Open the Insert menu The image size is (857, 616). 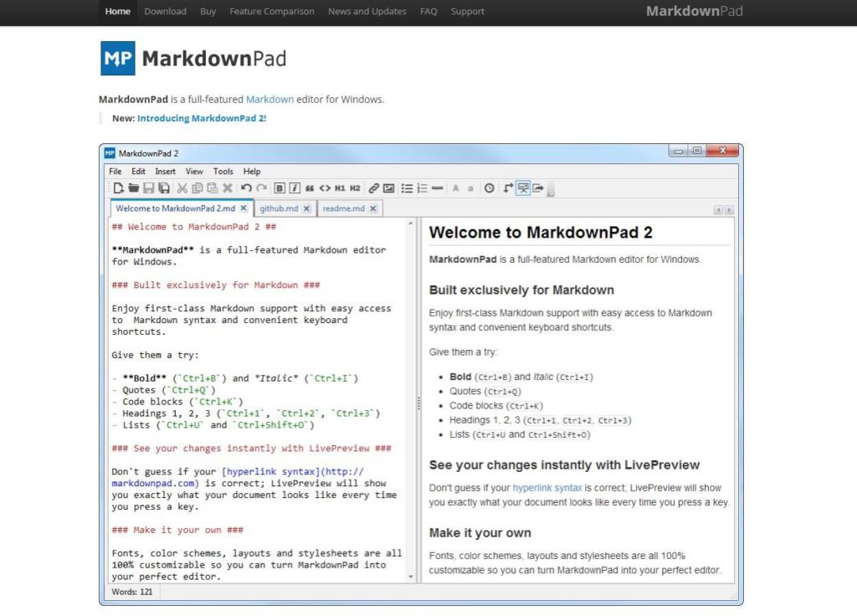click(x=165, y=171)
